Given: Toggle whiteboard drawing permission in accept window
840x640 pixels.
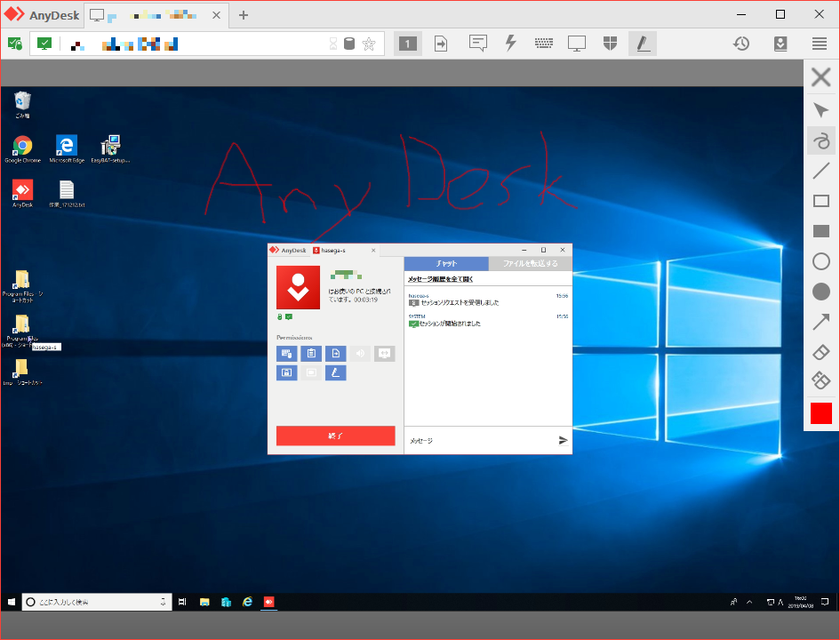Looking at the screenshot, I should [x=336, y=372].
